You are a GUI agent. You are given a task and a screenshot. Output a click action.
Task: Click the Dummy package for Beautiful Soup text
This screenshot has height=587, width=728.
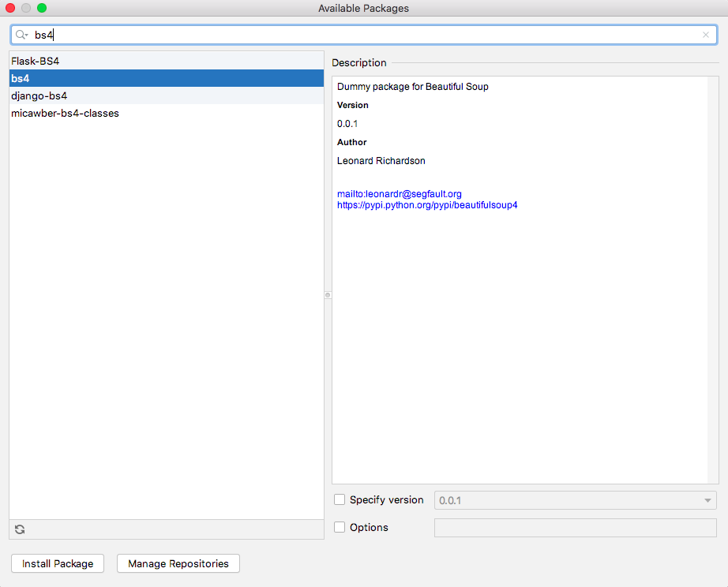(x=413, y=87)
